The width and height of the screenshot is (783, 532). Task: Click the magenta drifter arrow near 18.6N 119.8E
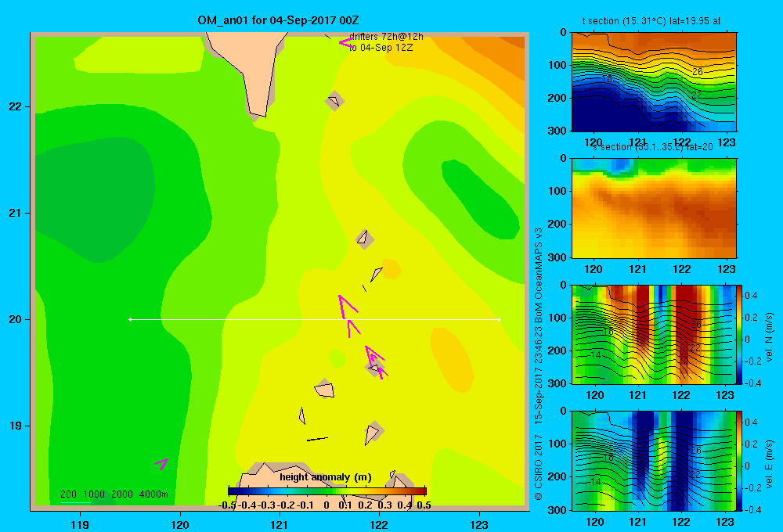[x=162, y=464]
